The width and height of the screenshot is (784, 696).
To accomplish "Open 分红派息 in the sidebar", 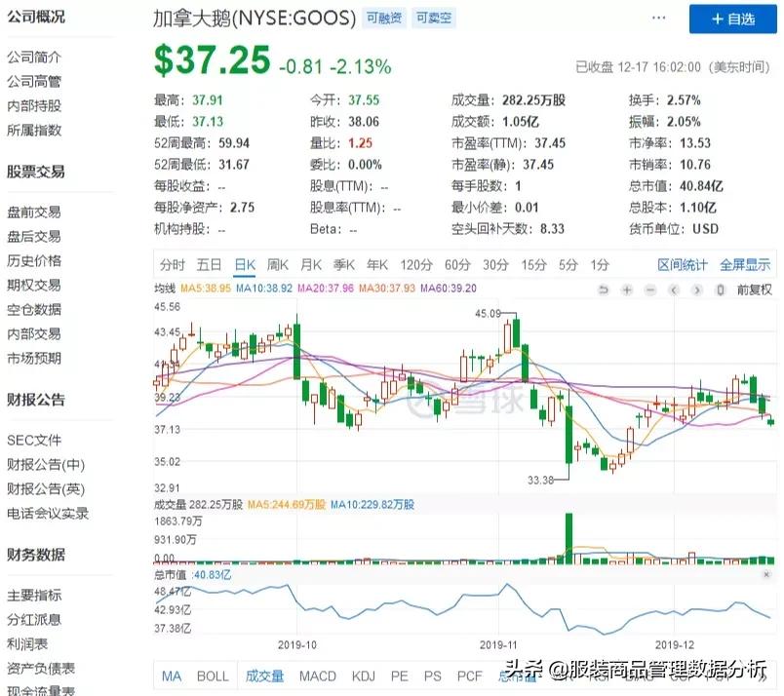I will 34,620.
